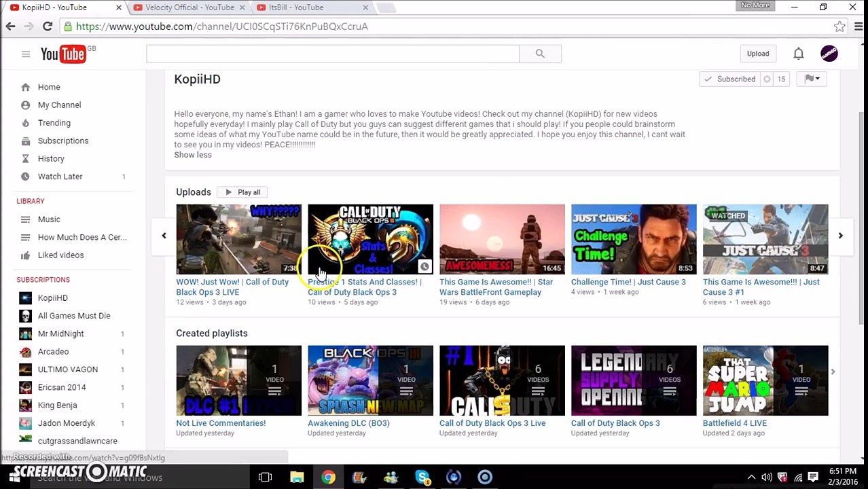Open subscription notification settings gear
This screenshot has width=868, height=489.
(767, 79)
